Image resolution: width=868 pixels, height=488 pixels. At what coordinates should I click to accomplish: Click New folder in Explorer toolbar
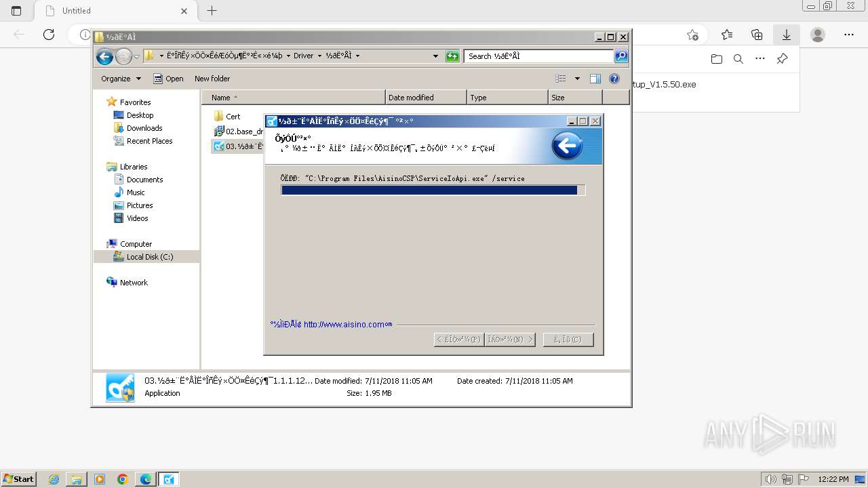(212, 79)
